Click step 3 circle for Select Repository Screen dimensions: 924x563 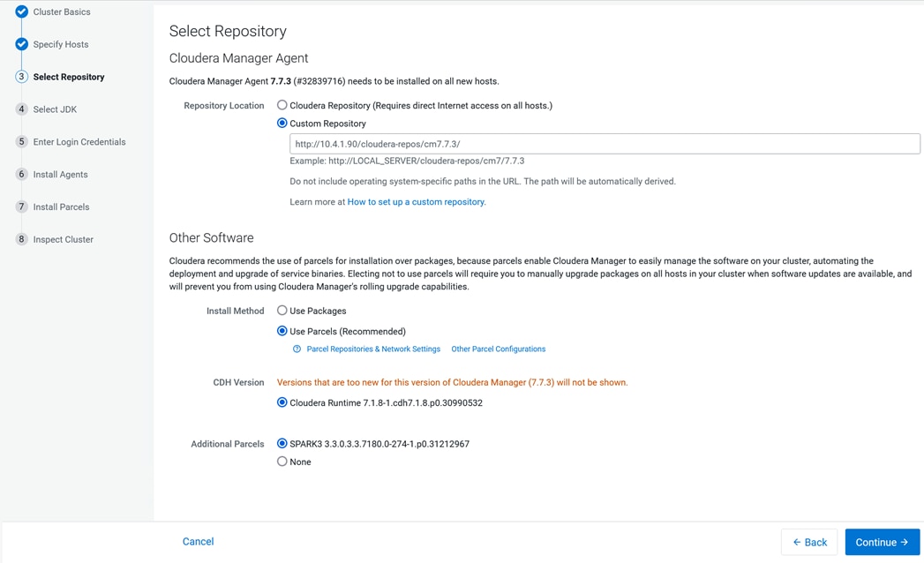22,77
